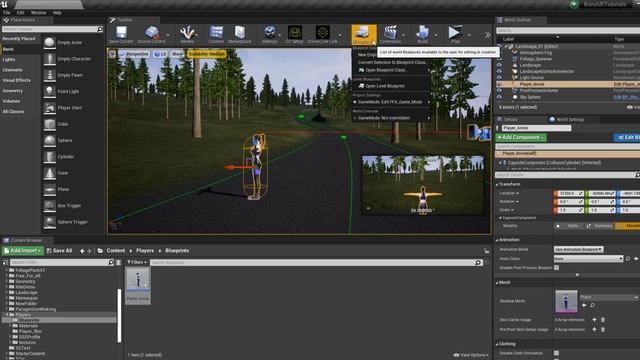Open the Content Browser Filters dropdown

point(137,262)
